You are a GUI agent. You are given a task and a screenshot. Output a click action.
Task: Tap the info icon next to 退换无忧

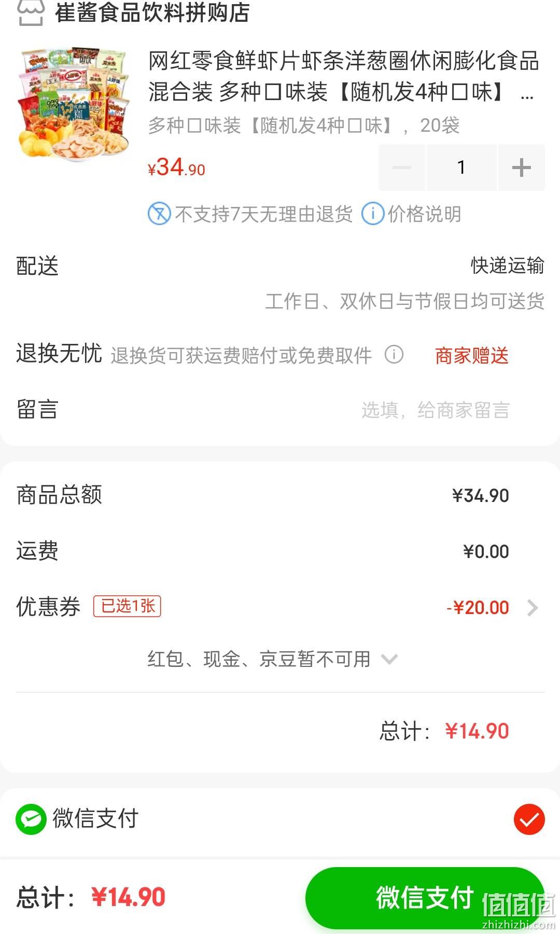point(394,355)
